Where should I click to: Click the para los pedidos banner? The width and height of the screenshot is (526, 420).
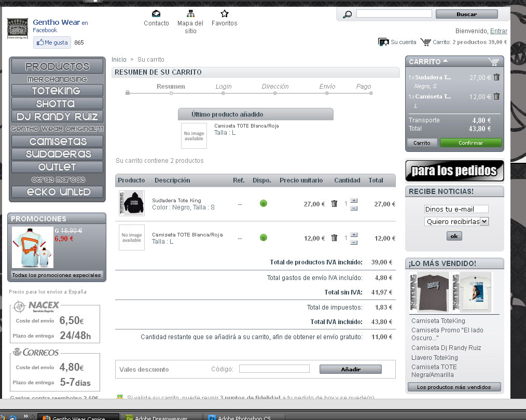pyautogui.click(x=454, y=171)
